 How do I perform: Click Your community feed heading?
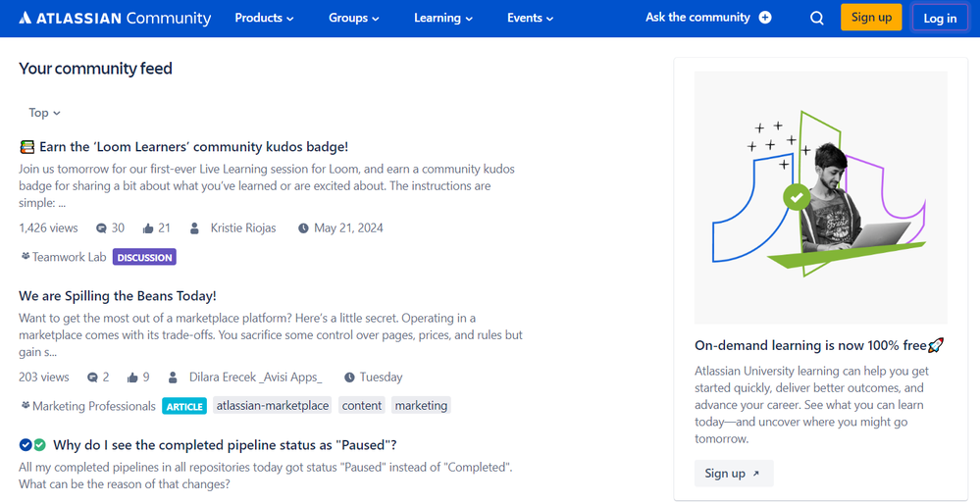(x=95, y=69)
